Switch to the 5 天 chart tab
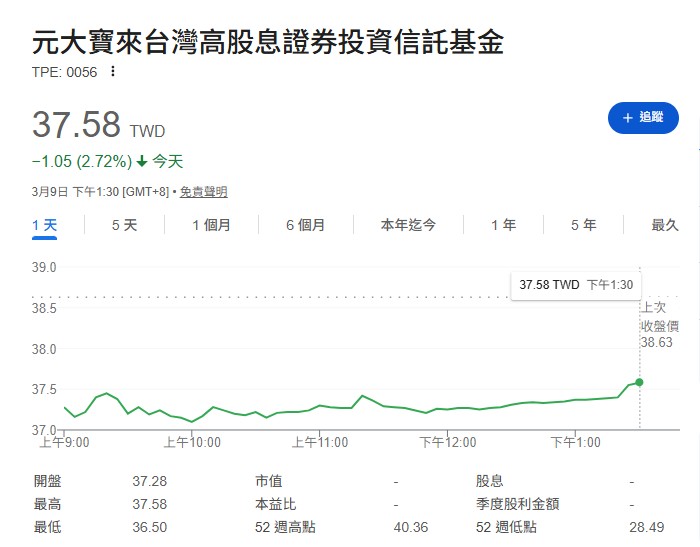 124,225
